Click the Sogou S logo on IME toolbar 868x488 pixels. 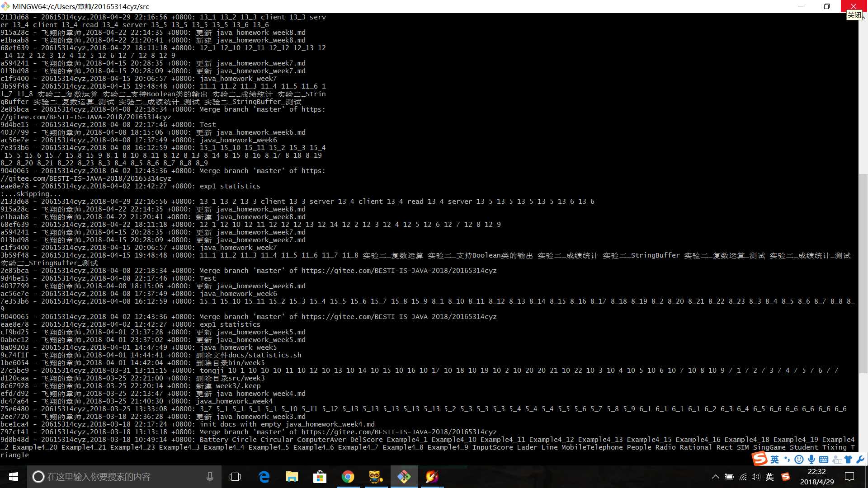[x=759, y=459]
